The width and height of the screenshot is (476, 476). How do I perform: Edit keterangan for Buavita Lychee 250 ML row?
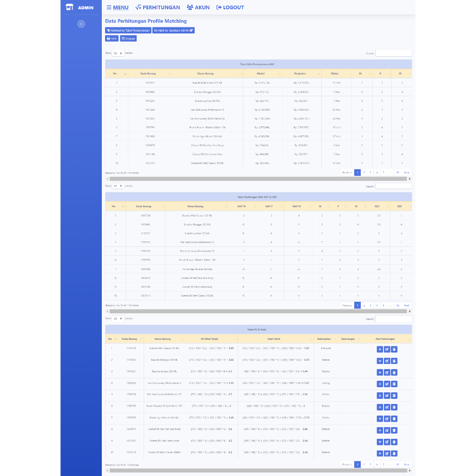pyautogui.click(x=387, y=372)
